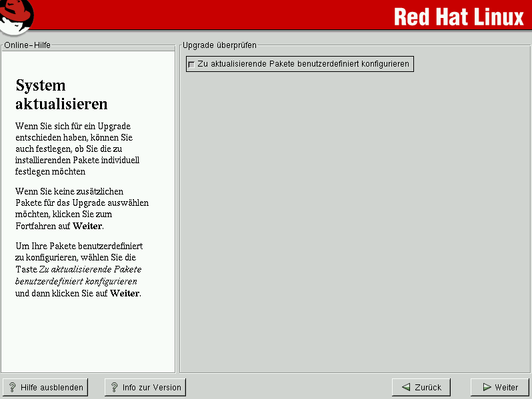Click the right arrow icon on Weiter
The height and width of the screenshot is (399, 532).
[487, 387]
